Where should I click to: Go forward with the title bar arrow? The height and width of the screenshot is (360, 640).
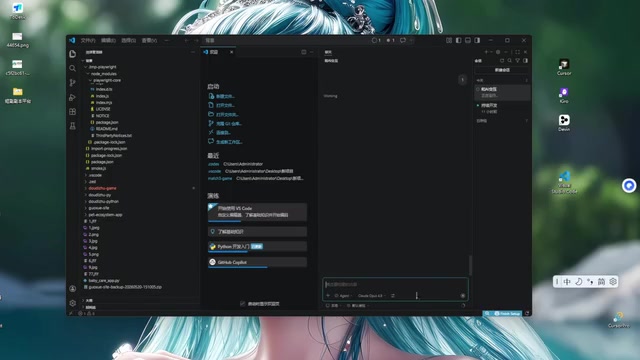196,40
